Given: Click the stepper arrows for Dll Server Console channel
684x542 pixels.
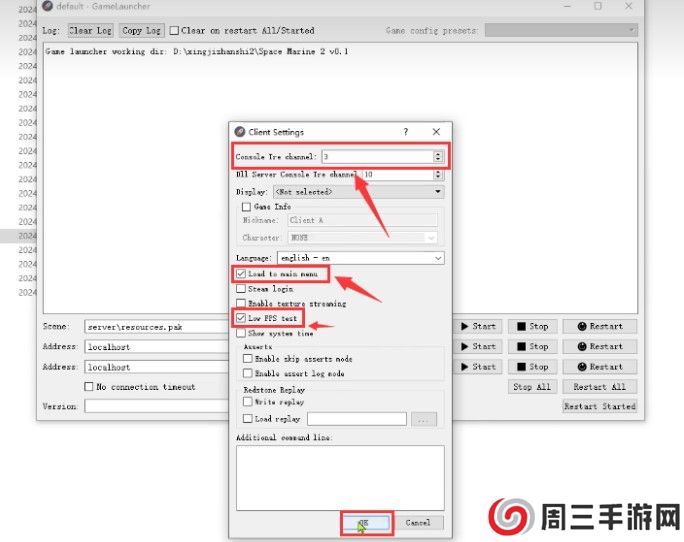Looking at the screenshot, I should click(x=438, y=174).
